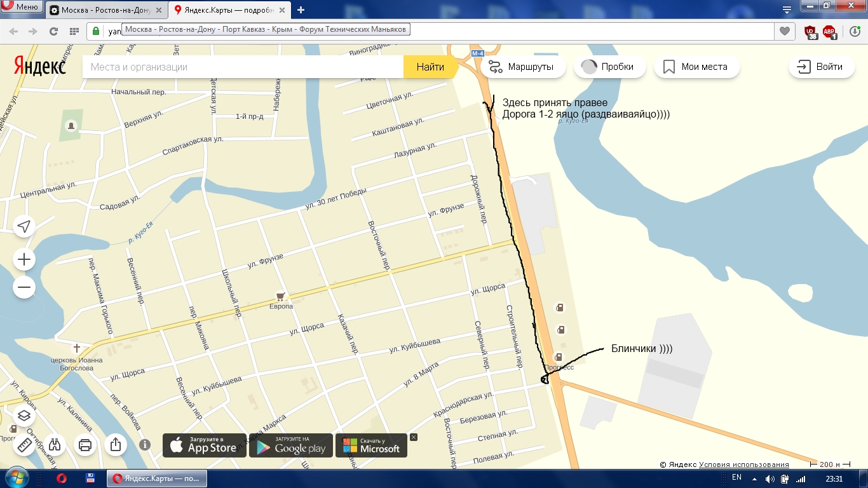Screen dimensions: 868x488
Task: Open the map layers selector
Action: coord(24,416)
